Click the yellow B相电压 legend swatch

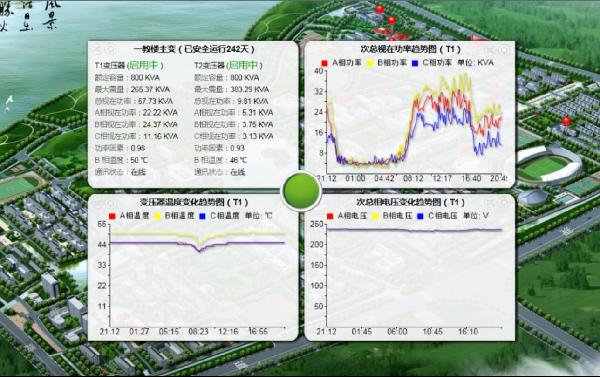point(375,216)
